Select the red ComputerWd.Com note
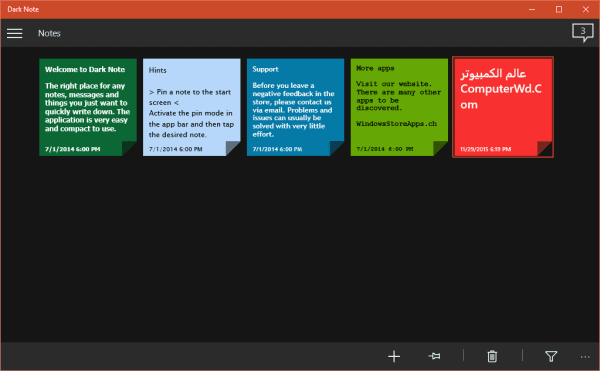The image size is (600, 371). point(503,107)
